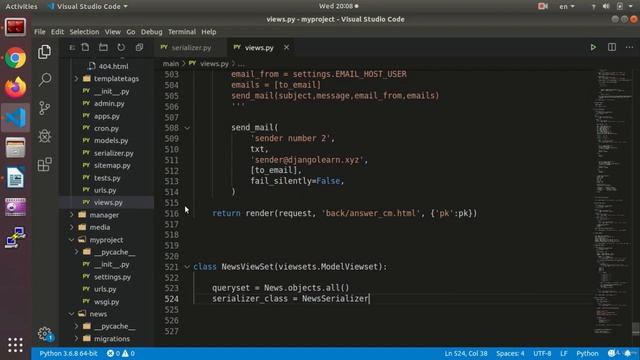Open 404.html in the explorer
This screenshot has width=640, height=360.
[x=113, y=66]
